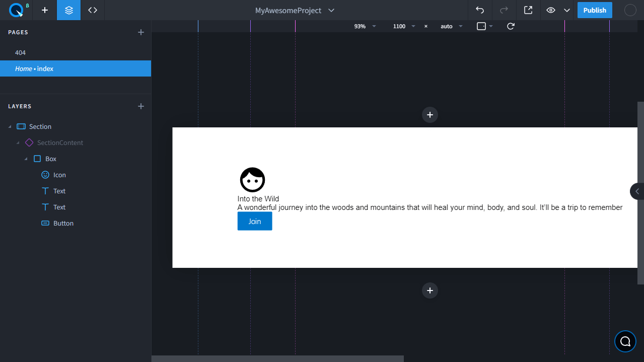Screen dimensions: 644x362
Task: Add a section above the white block
Action: click(x=430, y=115)
